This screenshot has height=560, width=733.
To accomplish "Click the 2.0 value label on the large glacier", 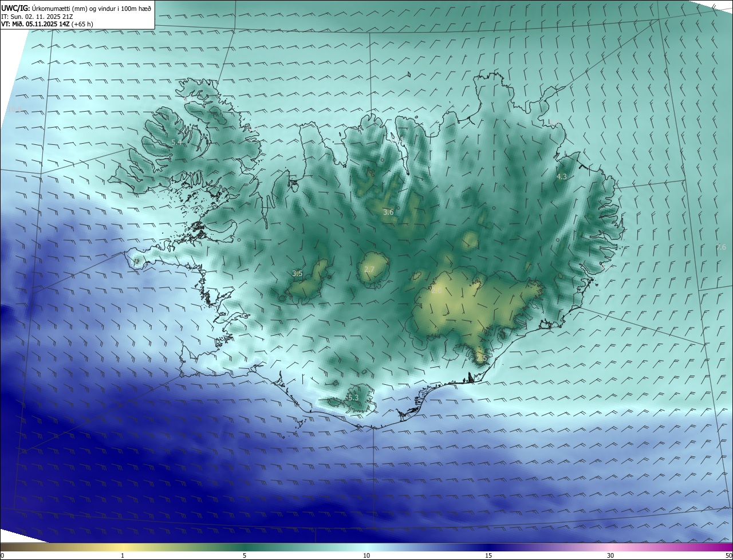I will click(x=436, y=291).
